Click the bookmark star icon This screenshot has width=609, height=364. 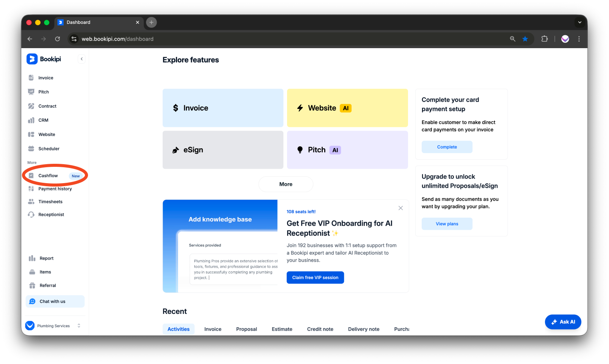click(x=525, y=39)
